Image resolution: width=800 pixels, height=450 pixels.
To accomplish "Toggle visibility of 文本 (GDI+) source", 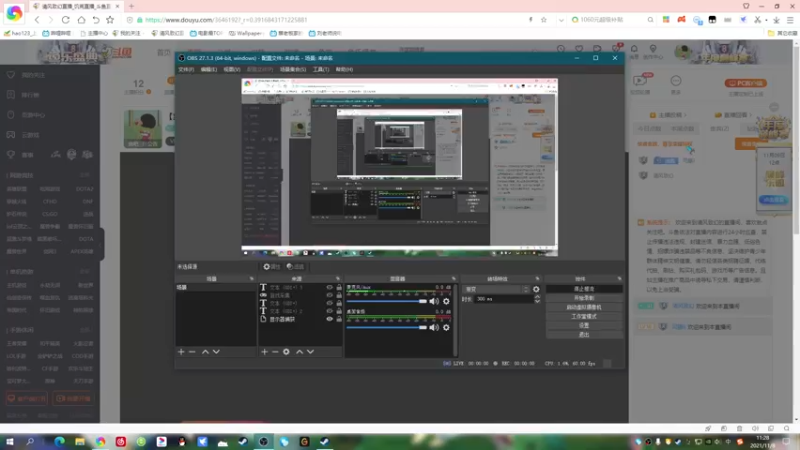I will [x=330, y=303].
